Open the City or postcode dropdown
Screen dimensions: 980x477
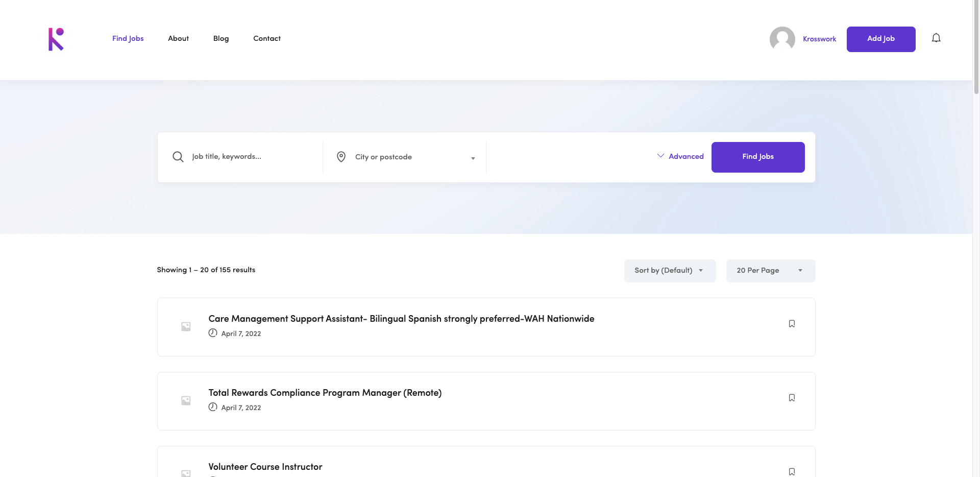(x=414, y=157)
